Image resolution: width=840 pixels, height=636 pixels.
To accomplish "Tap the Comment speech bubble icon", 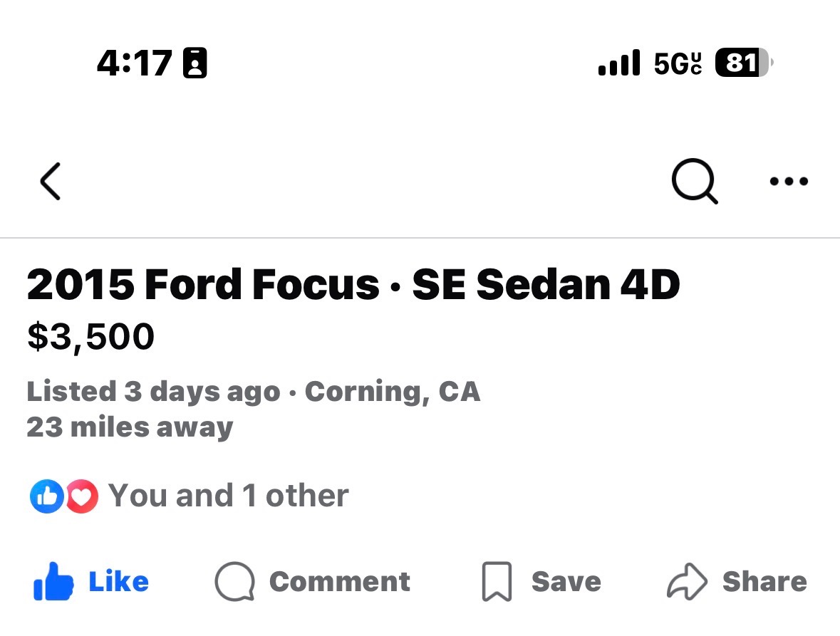I will tap(234, 582).
